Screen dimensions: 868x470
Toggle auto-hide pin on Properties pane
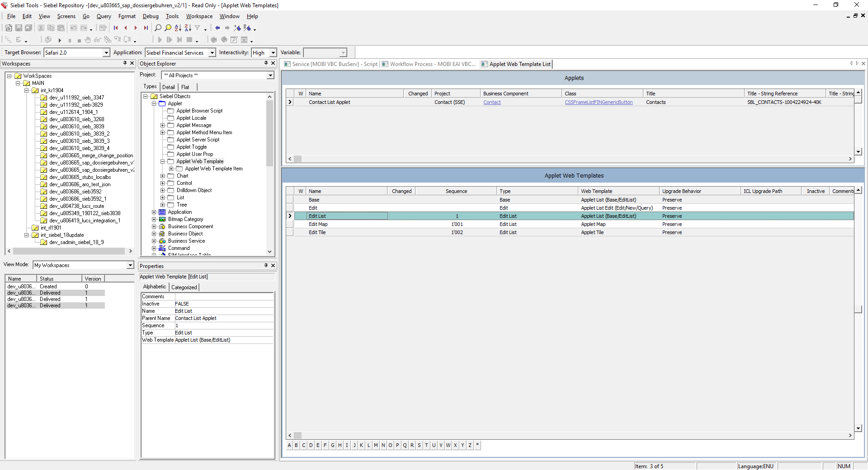266,266
